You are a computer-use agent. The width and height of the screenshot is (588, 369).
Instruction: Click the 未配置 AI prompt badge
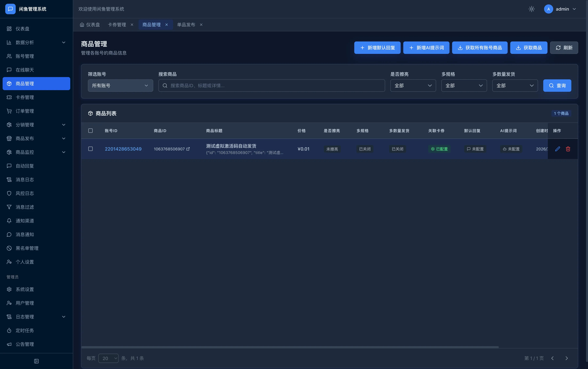click(x=511, y=149)
